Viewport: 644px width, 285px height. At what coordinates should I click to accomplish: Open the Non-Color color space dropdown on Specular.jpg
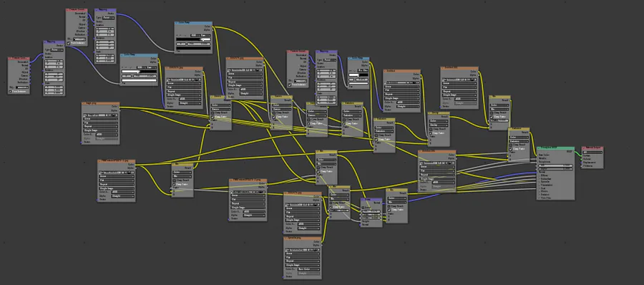point(308,269)
